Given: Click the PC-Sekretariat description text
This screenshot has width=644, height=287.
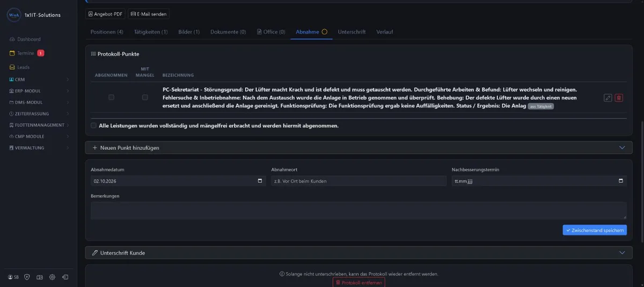Looking at the screenshot, I should [370, 97].
